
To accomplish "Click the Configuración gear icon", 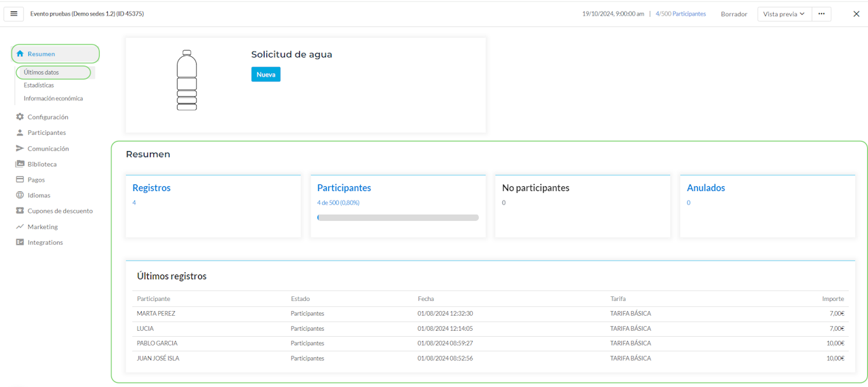I will point(20,117).
